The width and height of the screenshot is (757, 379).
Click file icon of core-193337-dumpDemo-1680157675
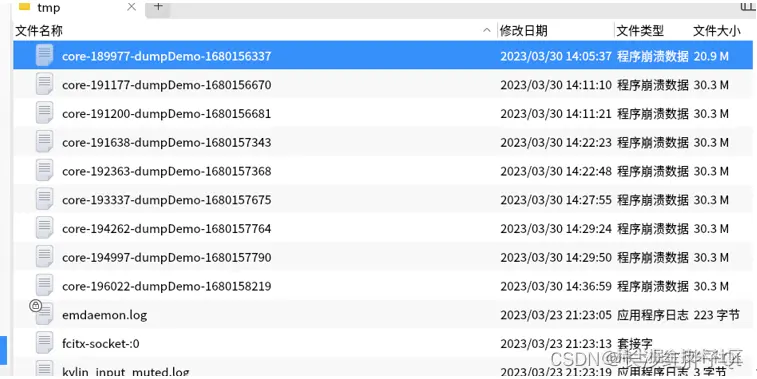44,199
